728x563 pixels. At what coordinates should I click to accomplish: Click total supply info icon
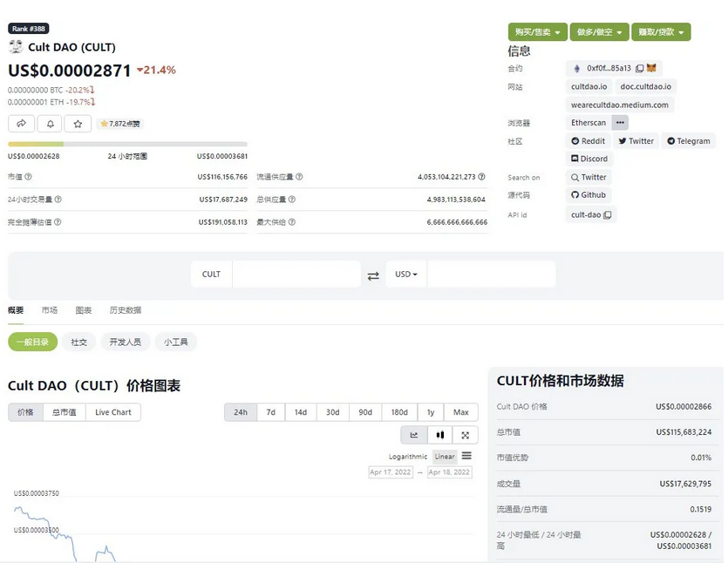[x=291, y=199]
